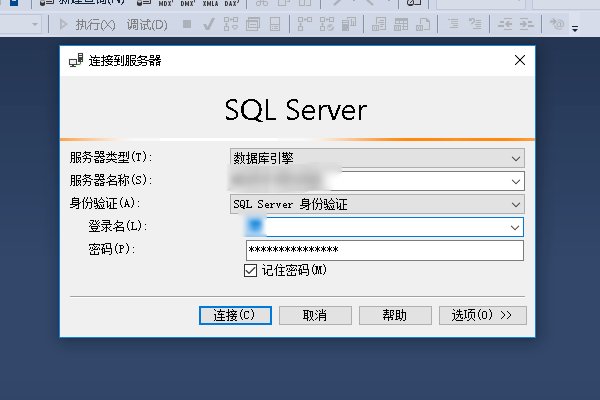Click the XMLA query toolbar icon
Screen dimensions: 600x400
pos(210,3)
